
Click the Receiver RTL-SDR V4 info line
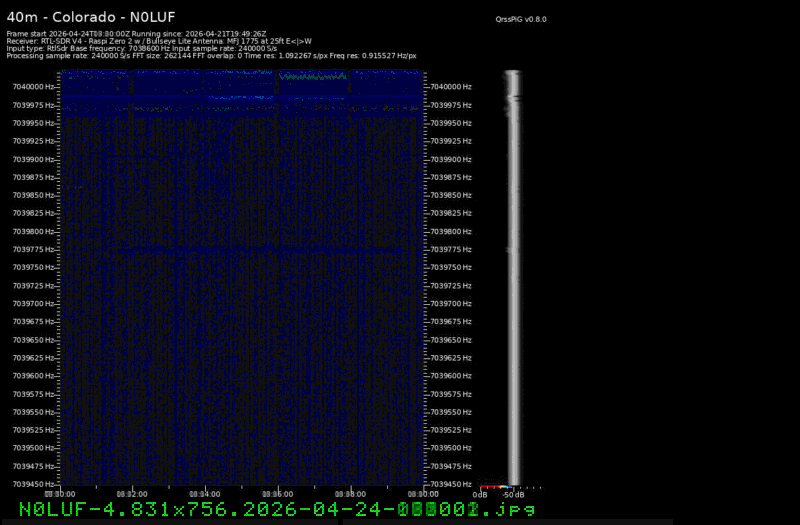click(x=159, y=40)
